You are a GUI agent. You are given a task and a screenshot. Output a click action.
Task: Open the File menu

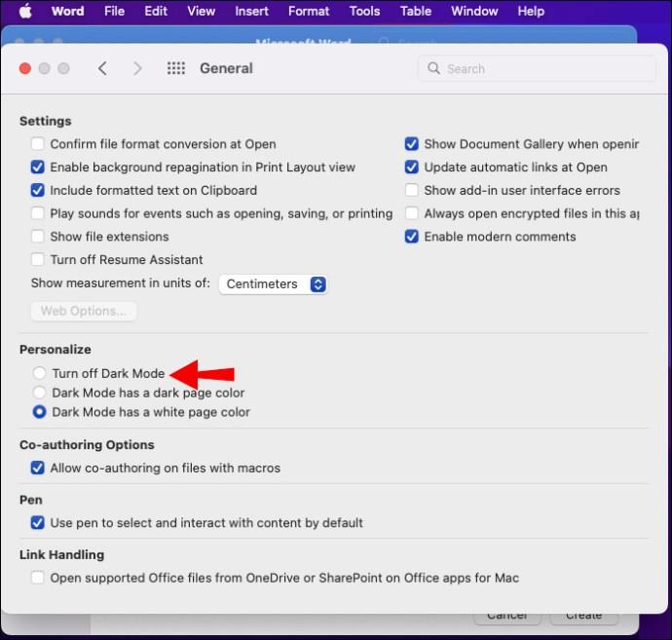114,11
